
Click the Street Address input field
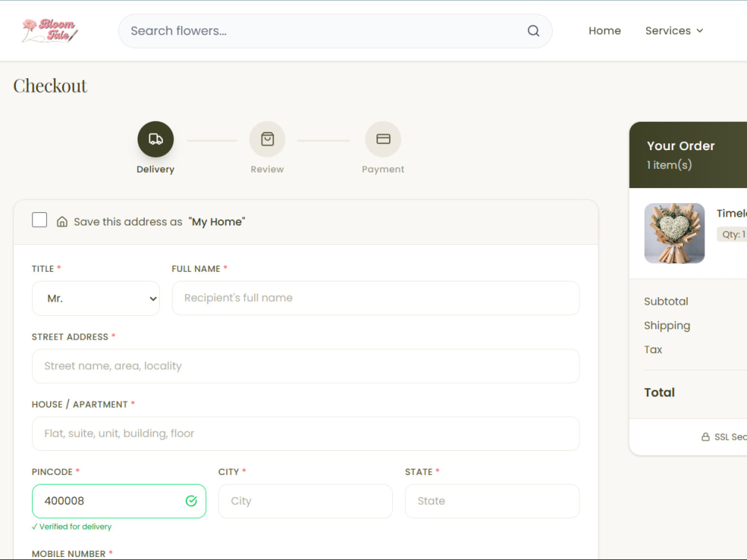[306, 366]
